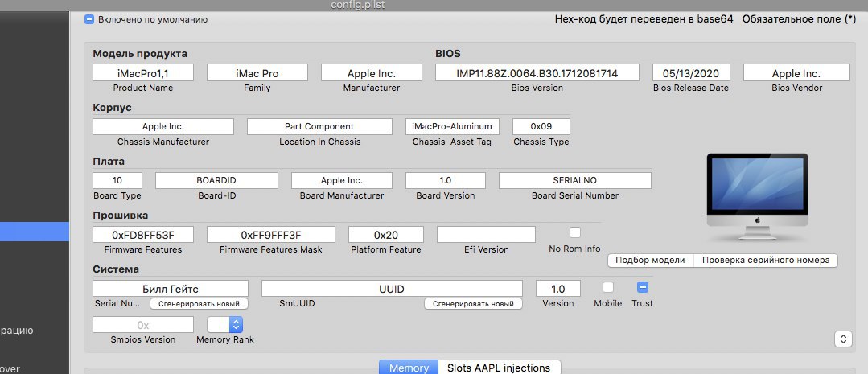Click the empty Efi Version field
Screen dimensions: 868x374
(486, 235)
